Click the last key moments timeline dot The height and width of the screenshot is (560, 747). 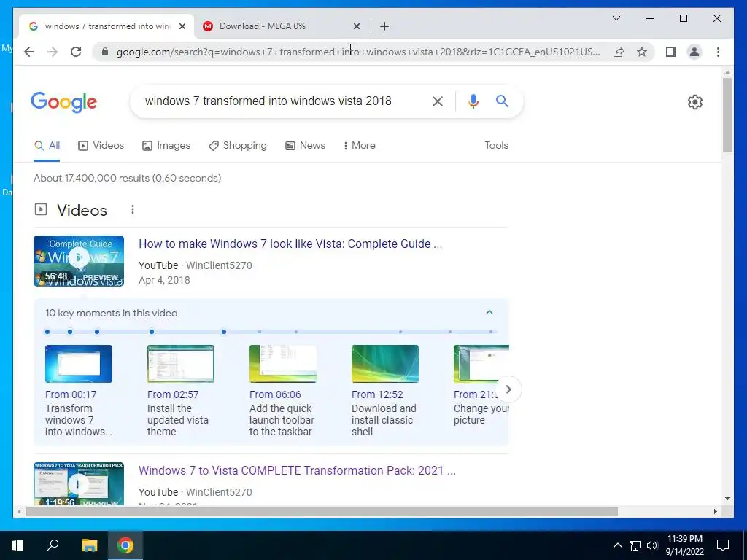[x=491, y=332]
